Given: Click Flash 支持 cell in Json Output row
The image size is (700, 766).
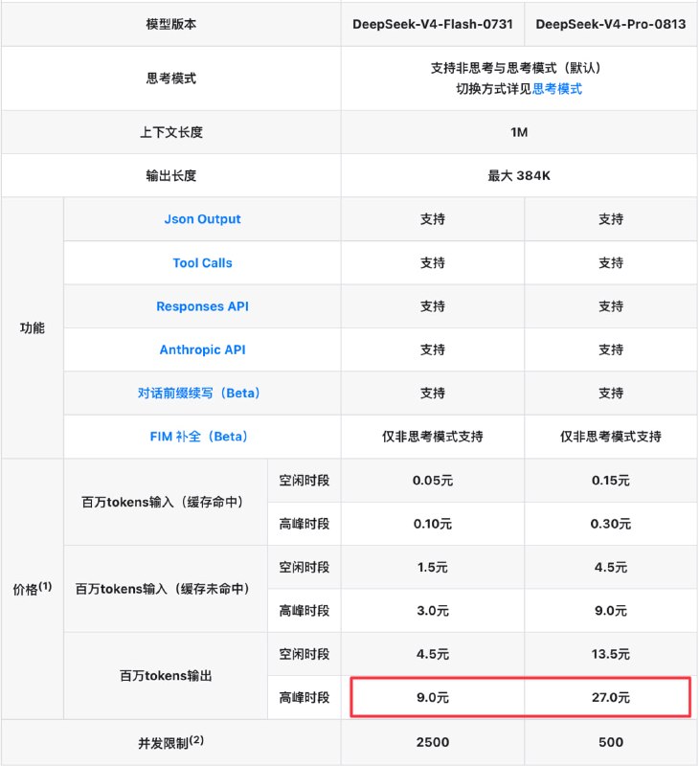Looking at the screenshot, I should [x=432, y=219].
